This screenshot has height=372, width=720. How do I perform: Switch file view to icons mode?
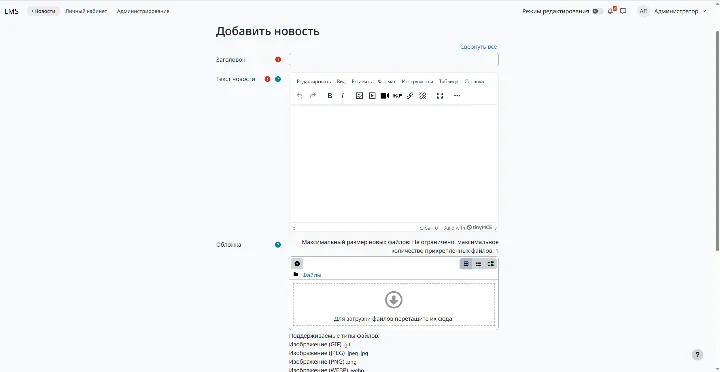(466, 264)
